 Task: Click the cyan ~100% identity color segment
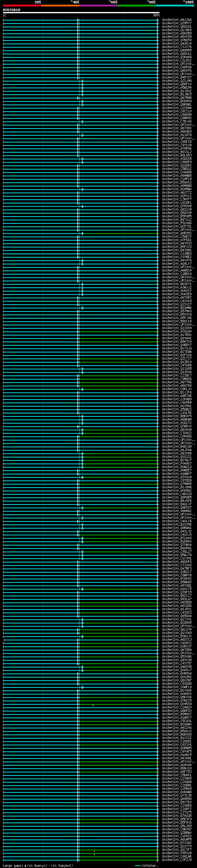[x=175, y=6]
